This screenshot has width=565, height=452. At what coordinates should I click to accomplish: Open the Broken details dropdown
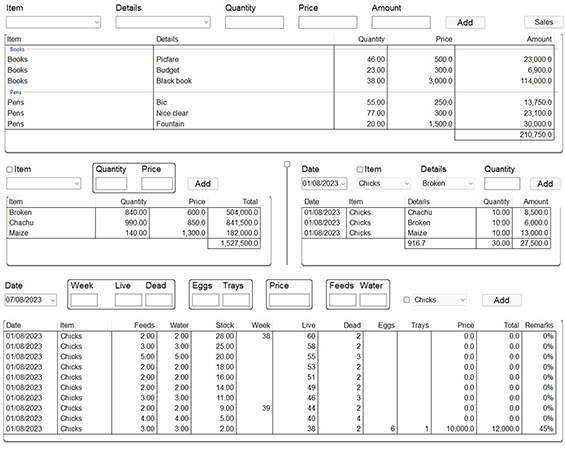coord(447,183)
